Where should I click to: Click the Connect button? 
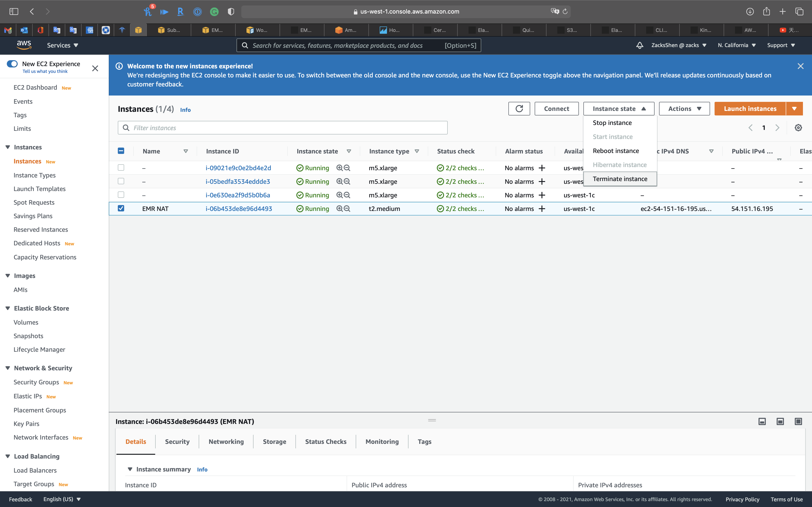(x=556, y=109)
